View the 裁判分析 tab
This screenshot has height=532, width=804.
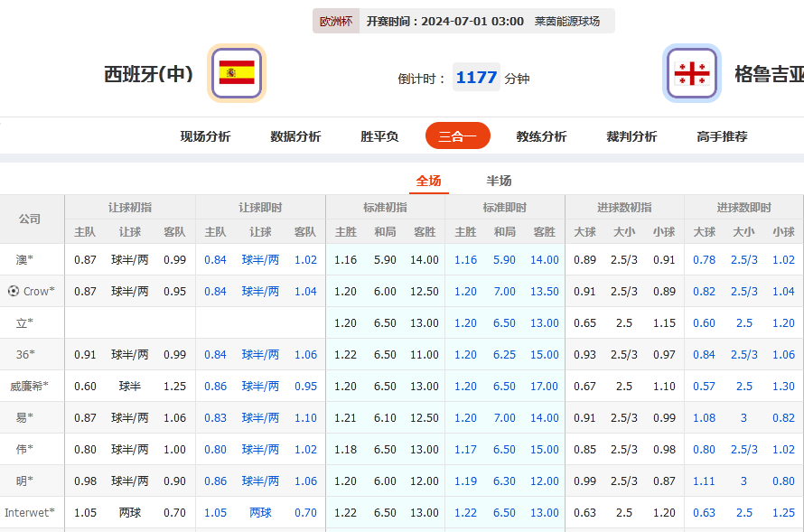(631, 135)
